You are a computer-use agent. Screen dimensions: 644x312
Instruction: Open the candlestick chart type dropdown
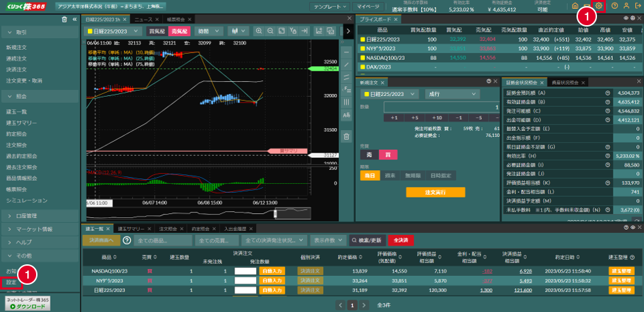[239, 31]
